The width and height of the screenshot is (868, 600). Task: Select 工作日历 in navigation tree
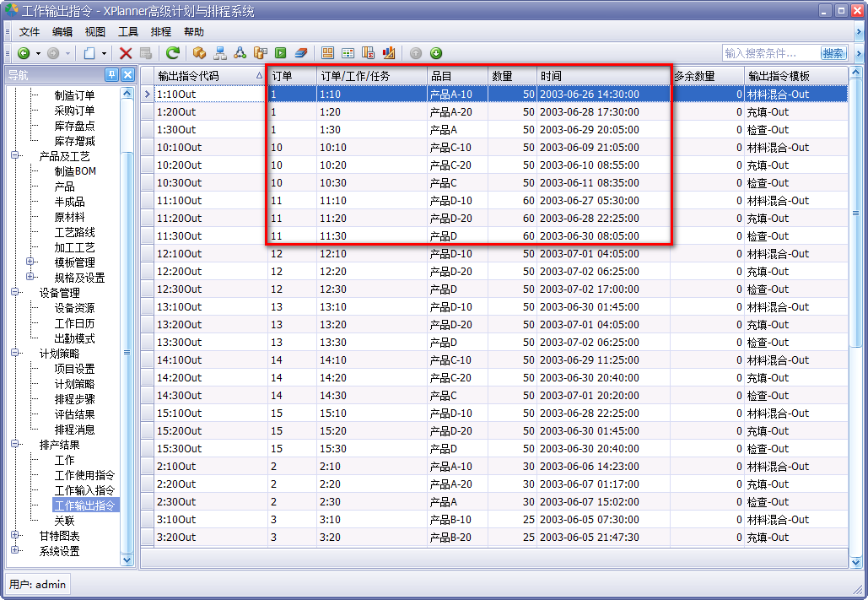tap(74, 323)
